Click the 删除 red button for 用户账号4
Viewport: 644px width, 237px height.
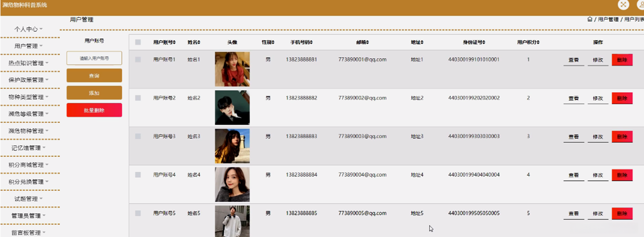click(622, 175)
